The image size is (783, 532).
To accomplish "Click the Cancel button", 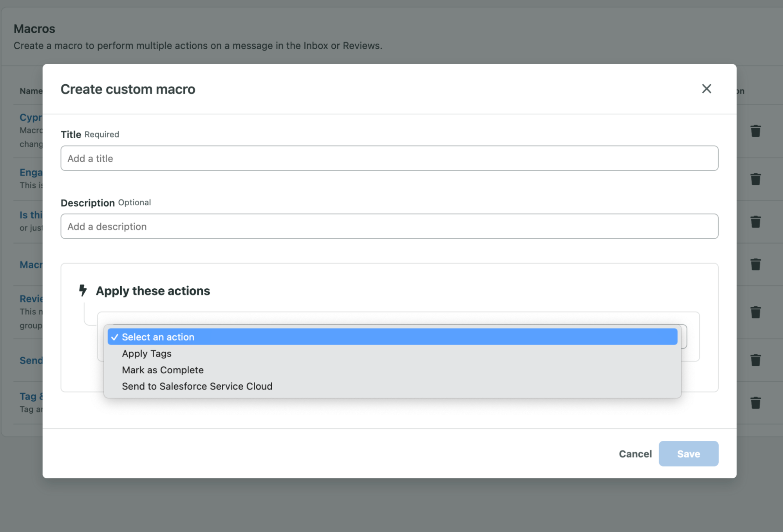I will point(635,454).
